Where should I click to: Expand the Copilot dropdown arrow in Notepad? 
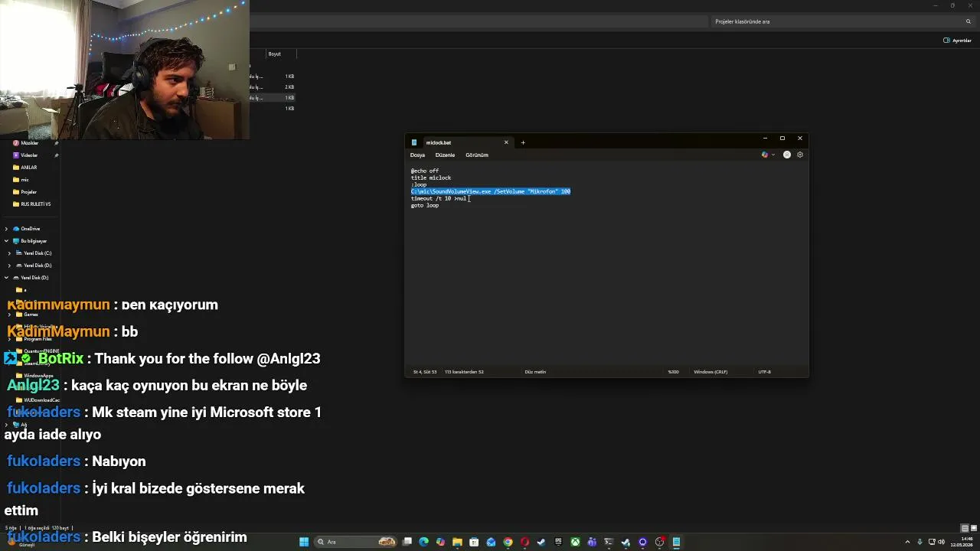773,155
